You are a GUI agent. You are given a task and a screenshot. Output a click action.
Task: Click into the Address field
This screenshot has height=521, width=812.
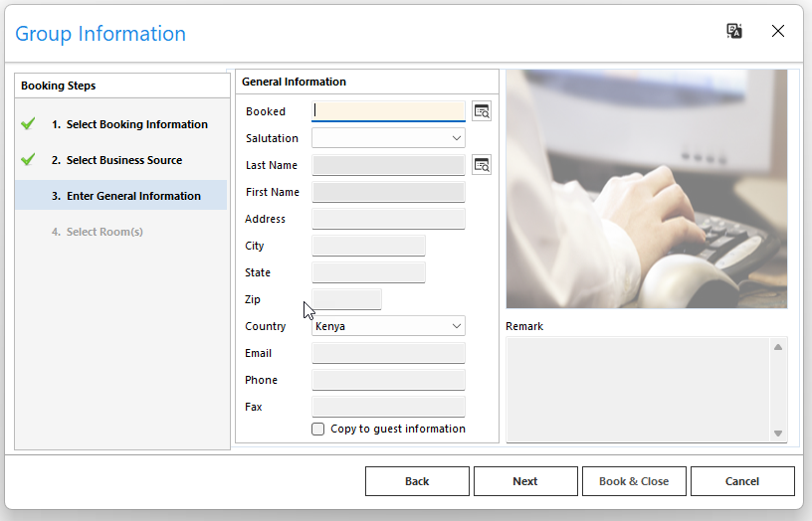pyautogui.click(x=388, y=219)
